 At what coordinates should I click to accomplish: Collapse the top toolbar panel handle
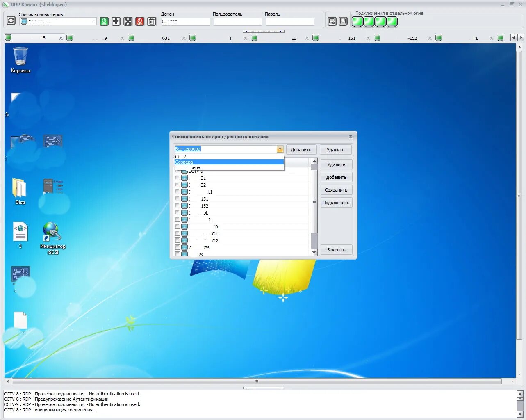click(263, 31)
